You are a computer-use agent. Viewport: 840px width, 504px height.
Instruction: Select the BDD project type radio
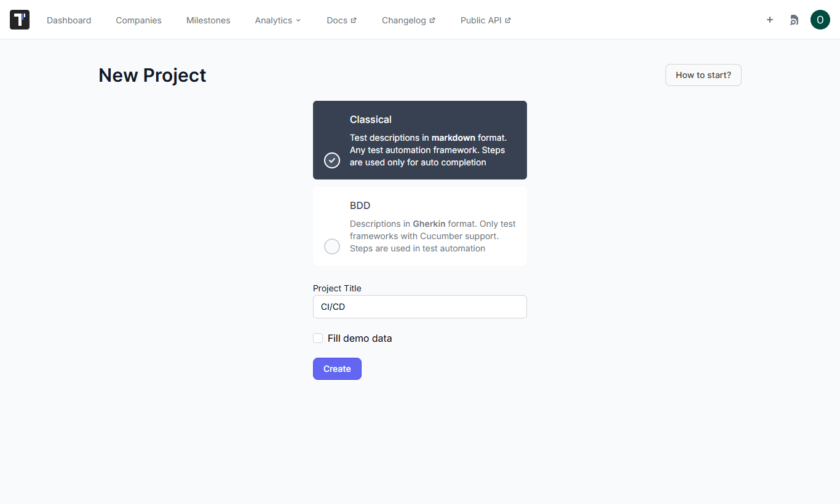click(x=332, y=246)
